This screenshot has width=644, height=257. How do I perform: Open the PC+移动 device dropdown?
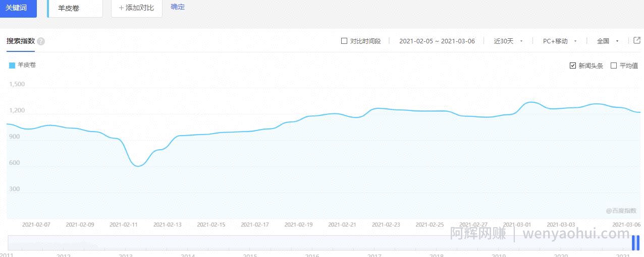(x=560, y=41)
